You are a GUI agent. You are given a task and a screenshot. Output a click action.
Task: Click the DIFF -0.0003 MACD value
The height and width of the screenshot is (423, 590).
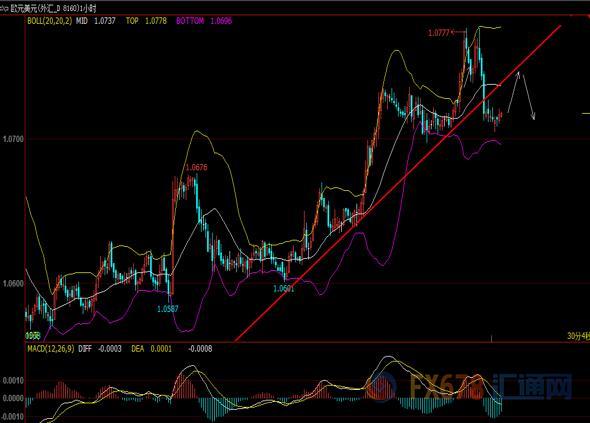[100, 349]
